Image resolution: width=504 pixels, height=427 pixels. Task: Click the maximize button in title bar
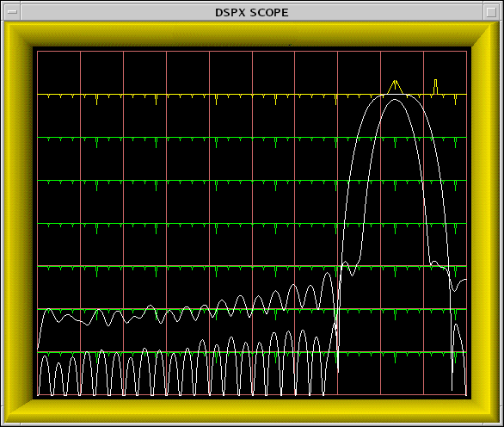[491, 12]
